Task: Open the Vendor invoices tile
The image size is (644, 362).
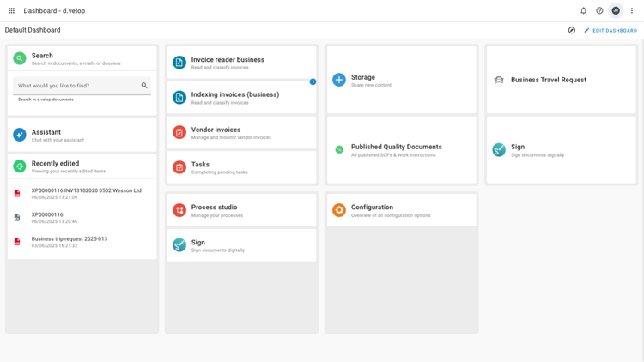Action: tap(241, 133)
